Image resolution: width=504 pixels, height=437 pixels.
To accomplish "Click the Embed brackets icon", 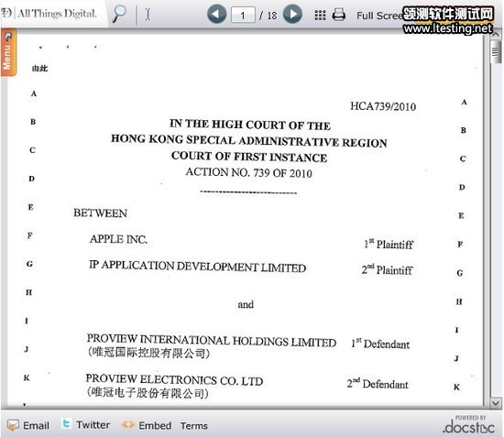I will pos(127,425).
